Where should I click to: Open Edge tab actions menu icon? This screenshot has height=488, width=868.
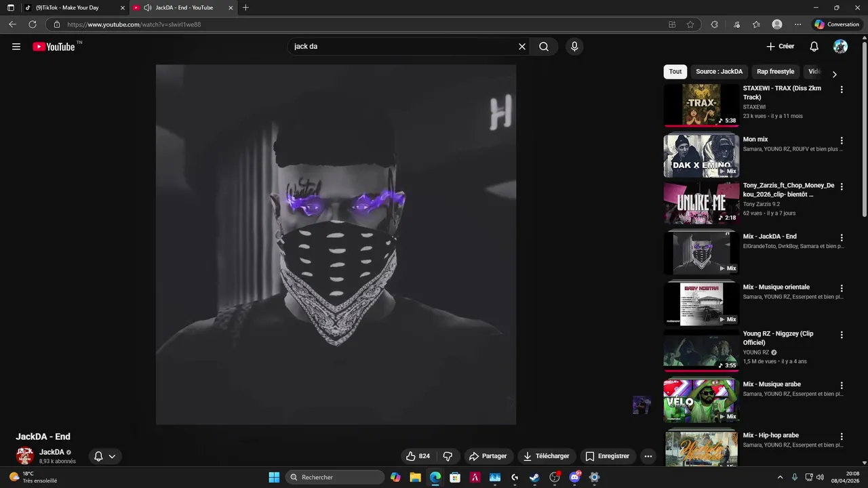[x=11, y=7]
